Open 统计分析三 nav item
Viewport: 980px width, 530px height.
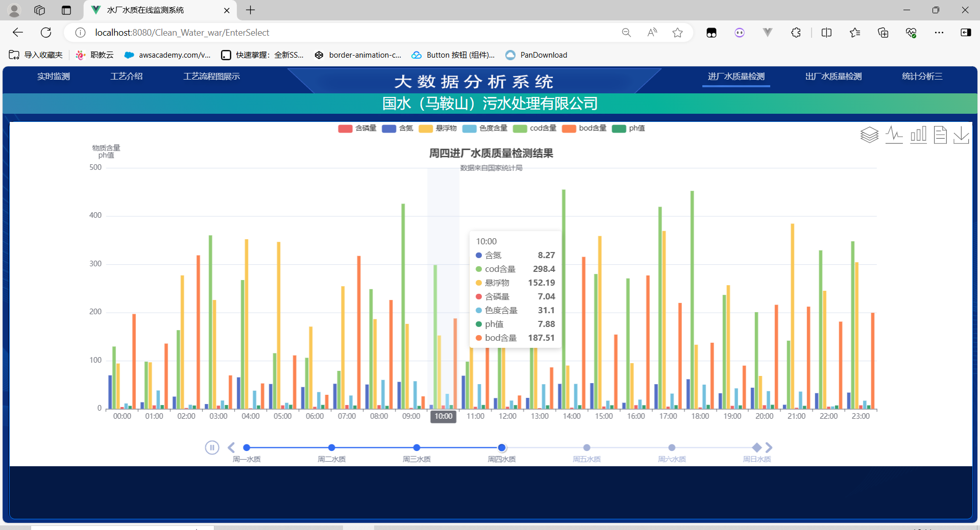[x=922, y=77]
